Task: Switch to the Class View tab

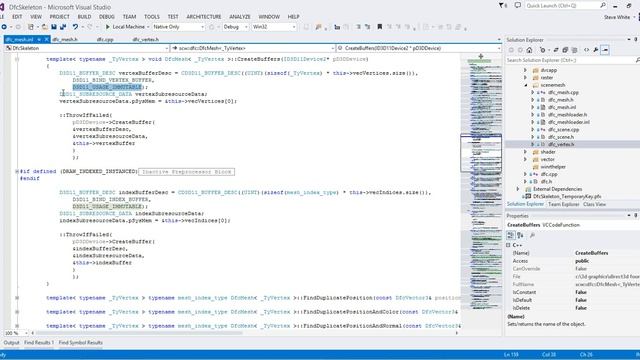Action: [594, 204]
